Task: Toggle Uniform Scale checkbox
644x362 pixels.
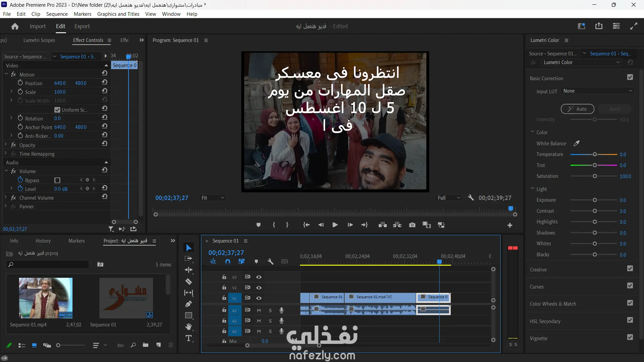Action: 57,110
